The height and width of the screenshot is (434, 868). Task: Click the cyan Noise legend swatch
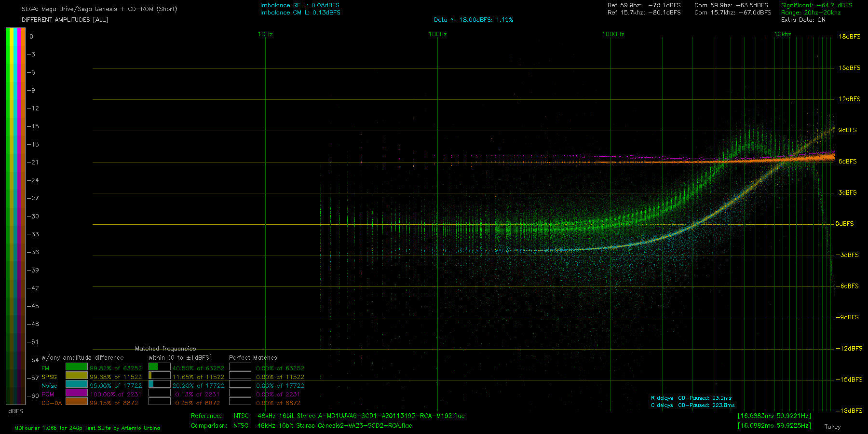click(x=77, y=384)
